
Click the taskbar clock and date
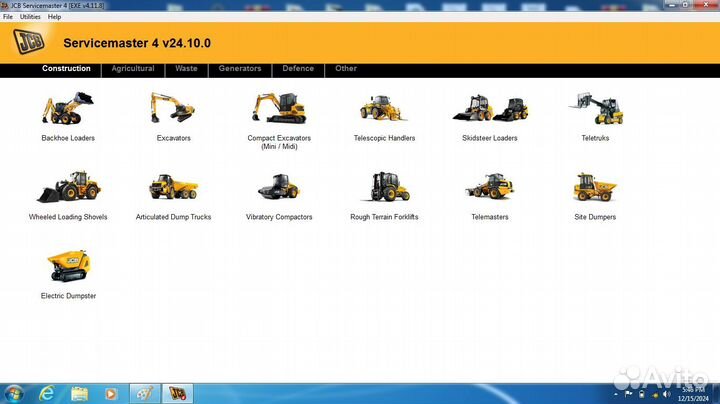tap(693, 394)
